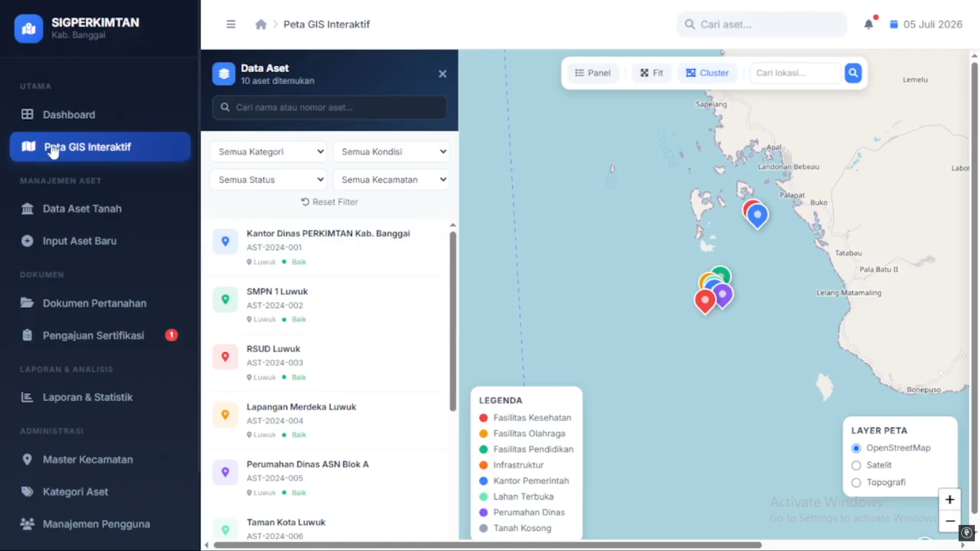Click the blue map marker pin
Image resolution: width=980 pixels, height=551 pixels.
(x=757, y=216)
